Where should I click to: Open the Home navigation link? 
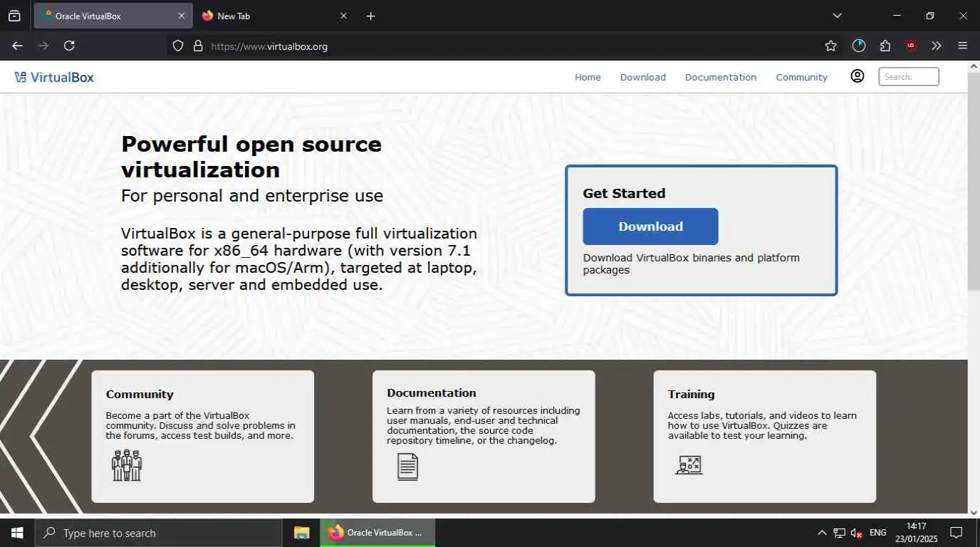[588, 77]
